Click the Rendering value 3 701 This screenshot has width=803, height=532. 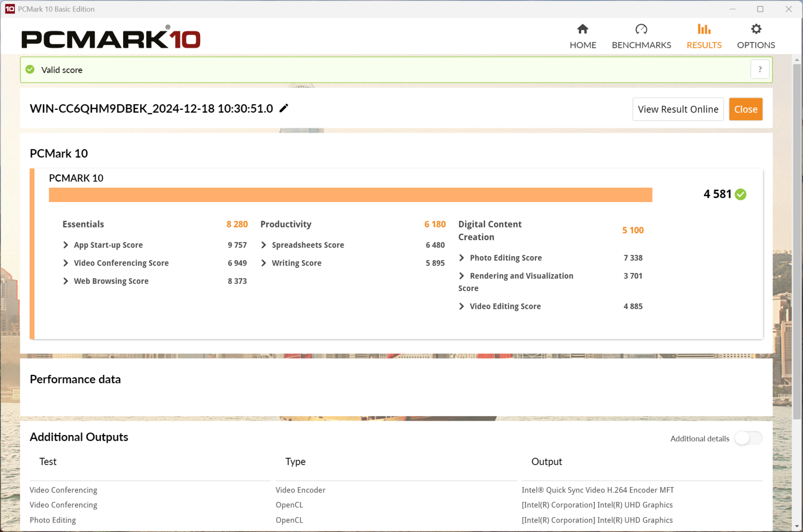tap(633, 276)
